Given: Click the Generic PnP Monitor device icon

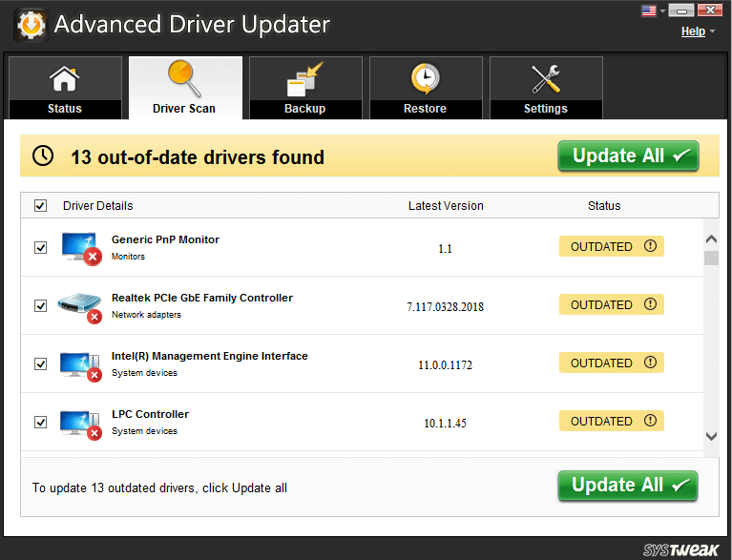Looking at the screenshot, I should tap(82, 248).
